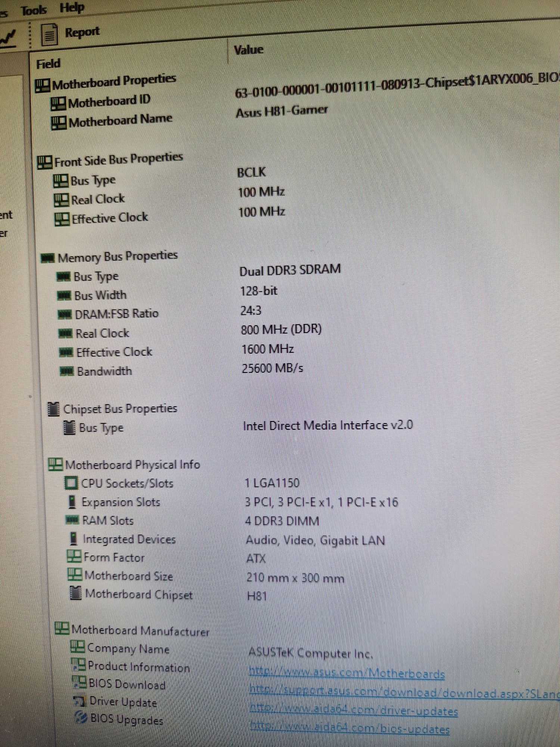Click the Form Factor icon

click(74, 557)
